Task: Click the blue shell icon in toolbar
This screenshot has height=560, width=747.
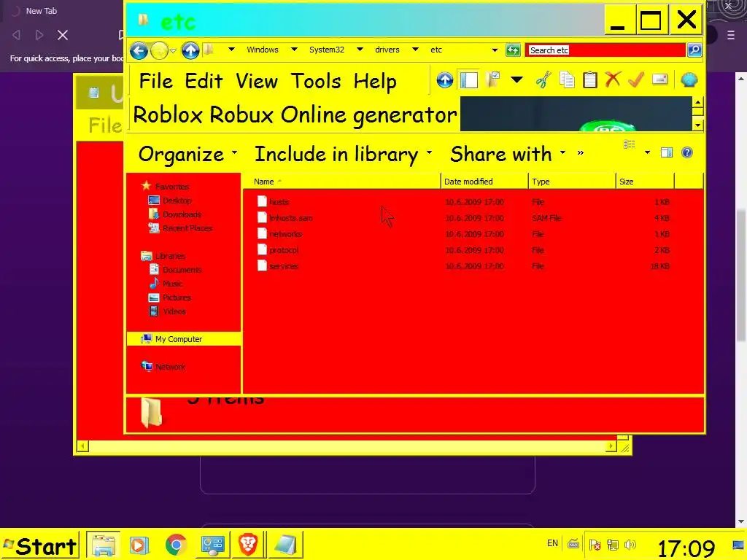Action: [689, 80]
